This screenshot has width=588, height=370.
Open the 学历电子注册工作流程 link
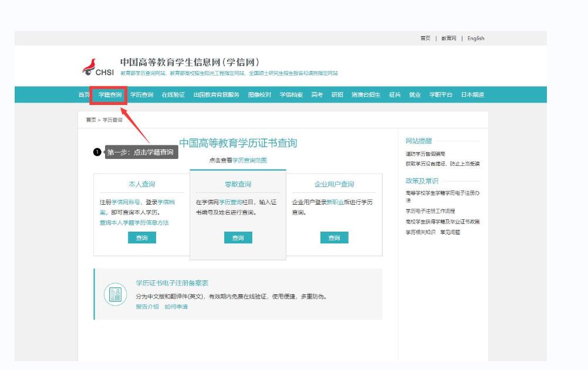click(x=430, y=211)
